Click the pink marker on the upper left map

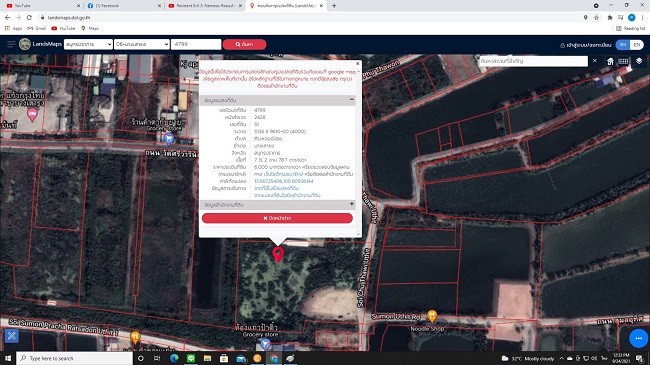(x=32, y=114)
